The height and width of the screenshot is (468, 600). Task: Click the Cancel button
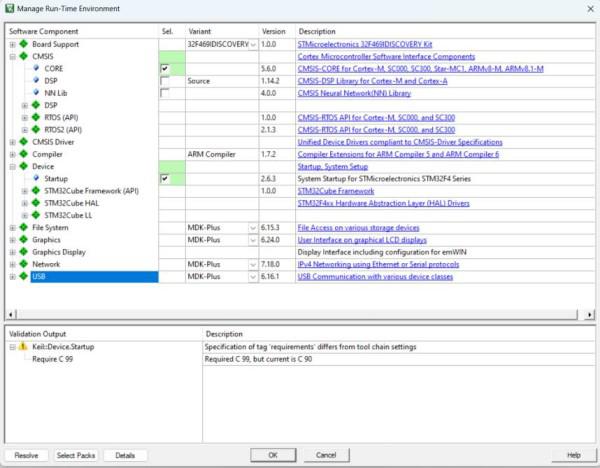click(x=326, y=455)
